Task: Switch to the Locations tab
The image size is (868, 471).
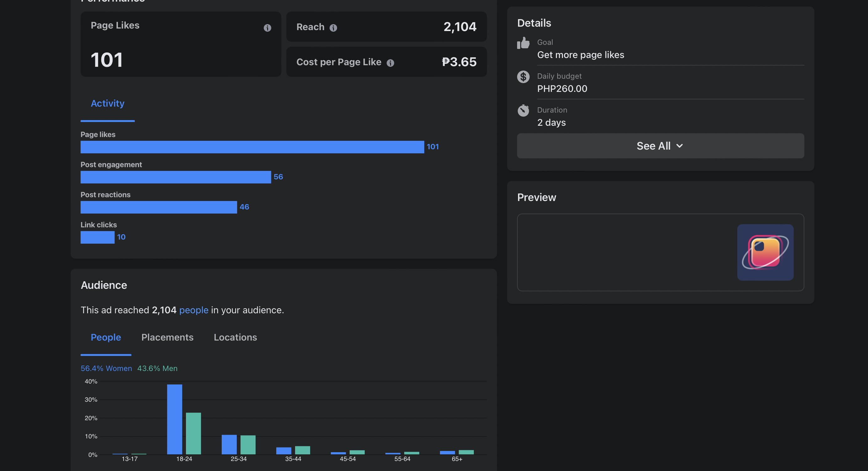Action: point(235,337)
